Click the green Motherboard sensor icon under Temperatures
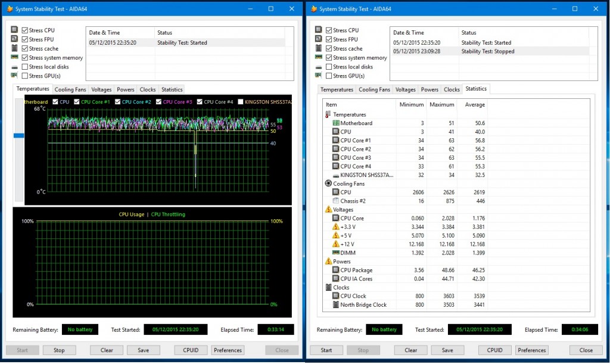This screenshot has height=364, width=610. pyautogui.click(x=335, y=123)
